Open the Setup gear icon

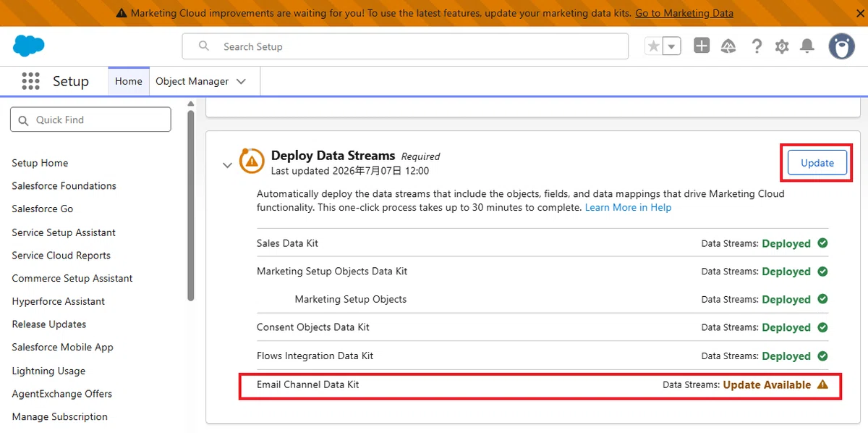pyautogui.click(x=782, y=46)
